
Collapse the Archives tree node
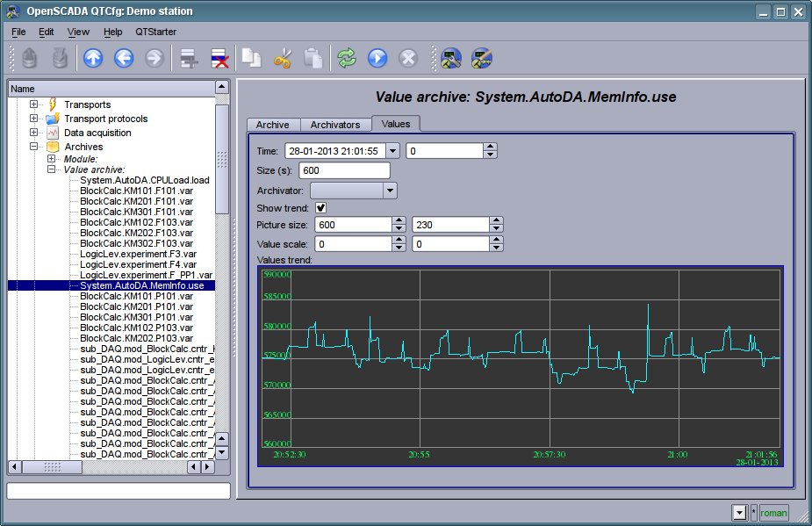point(33,146)
